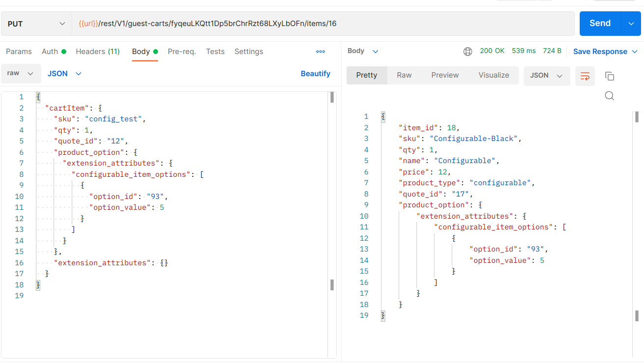Open the request body JSON format dropdown
Screen dimensions: 644x364
pos(64,74)
